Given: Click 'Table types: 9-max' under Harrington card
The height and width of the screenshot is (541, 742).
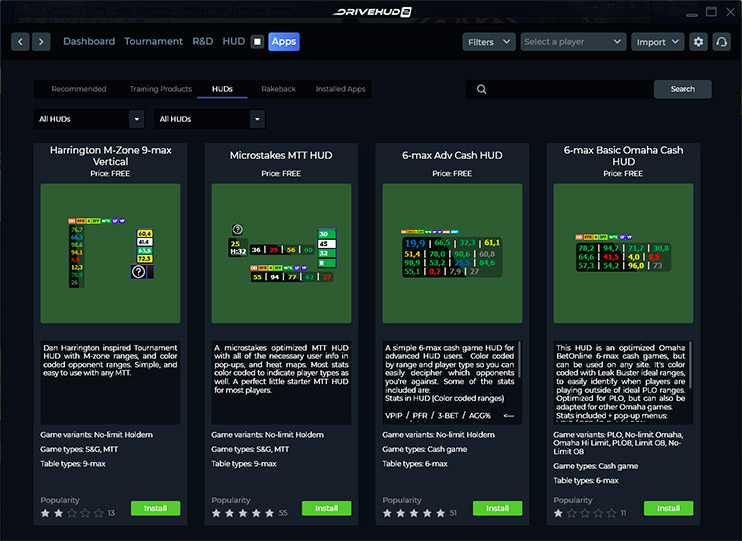Looking at the screenshot, I should click(x=73, y=464).
